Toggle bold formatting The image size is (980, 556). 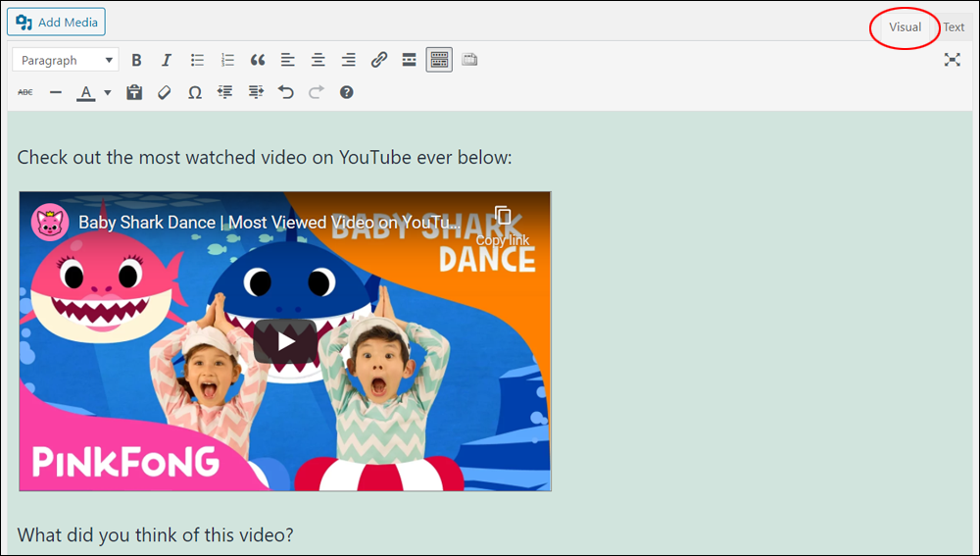tap(136, 60)
